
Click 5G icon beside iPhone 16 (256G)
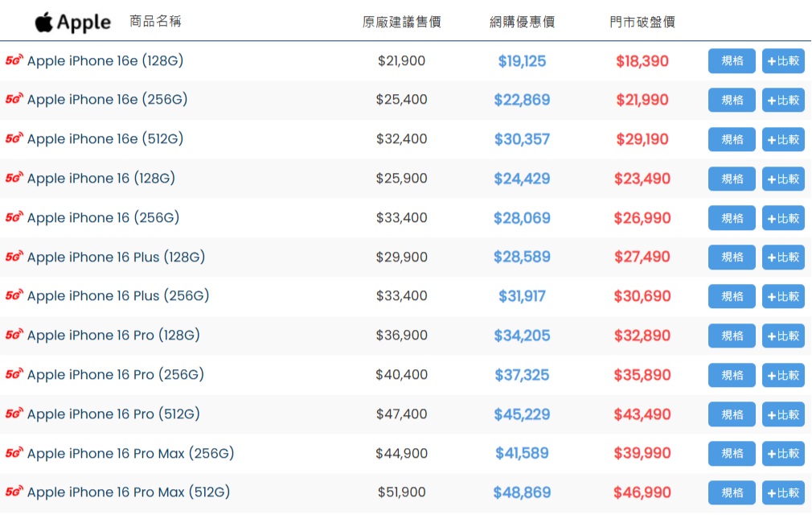[x=14, y=218]
